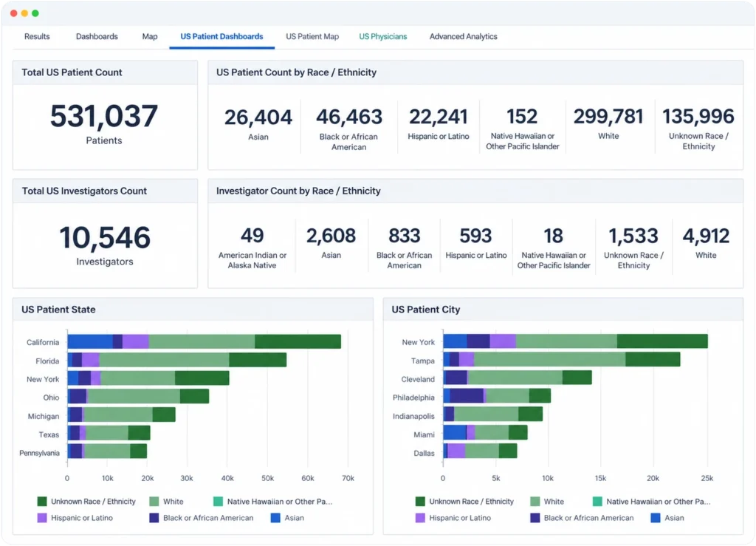Click the 531,037 total patients figure

pyautogui.click(x=104, y=116)
